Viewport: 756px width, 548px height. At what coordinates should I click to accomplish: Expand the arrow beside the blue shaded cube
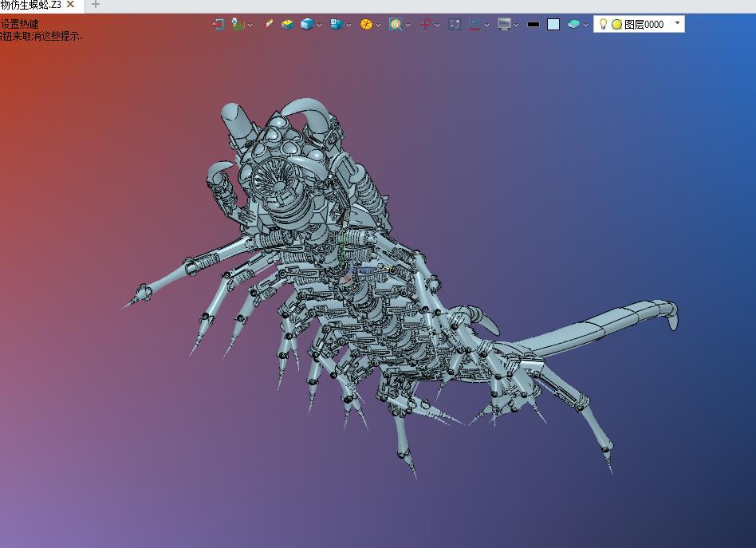pyautogui.click(x=320, y=26)
